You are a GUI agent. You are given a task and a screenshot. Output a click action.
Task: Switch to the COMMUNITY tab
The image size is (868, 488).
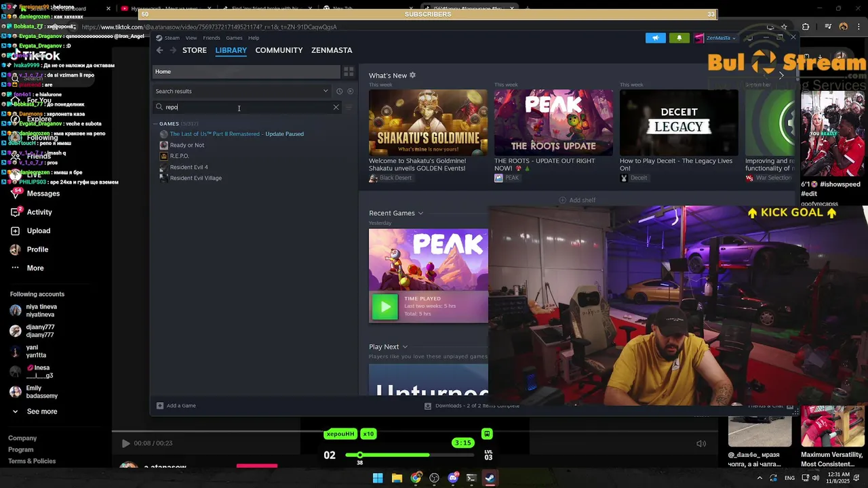tap(279, 50)
